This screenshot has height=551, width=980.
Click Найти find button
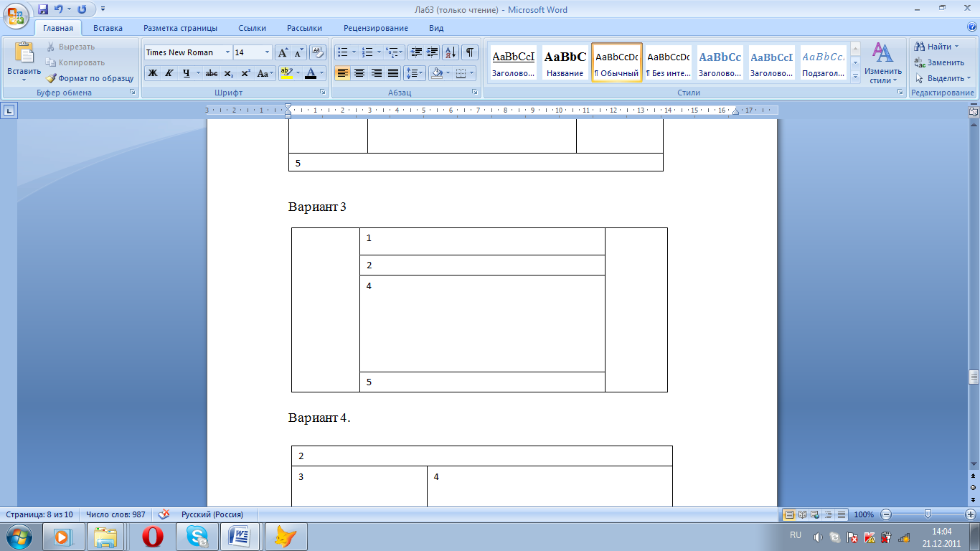point(937,47)
